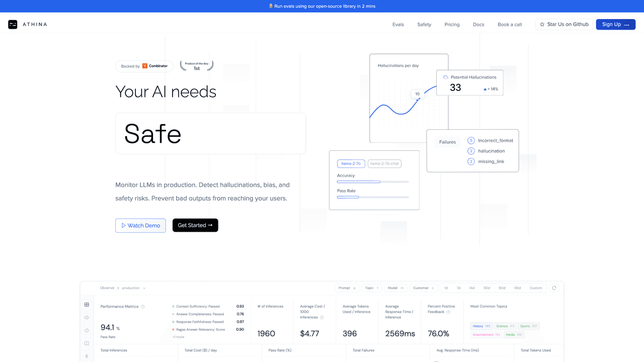This screenshot has width=644, height=362.
Task: Click the Media topic tag
Action: [514, 334]
